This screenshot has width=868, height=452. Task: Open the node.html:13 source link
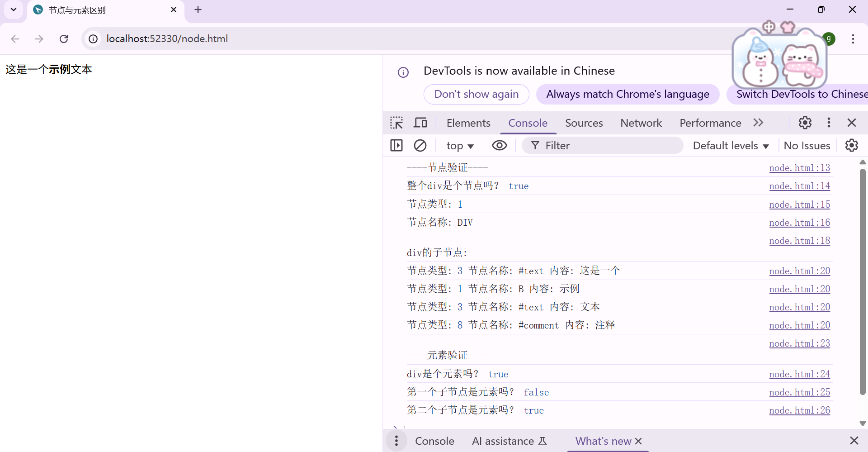point(800,167)
